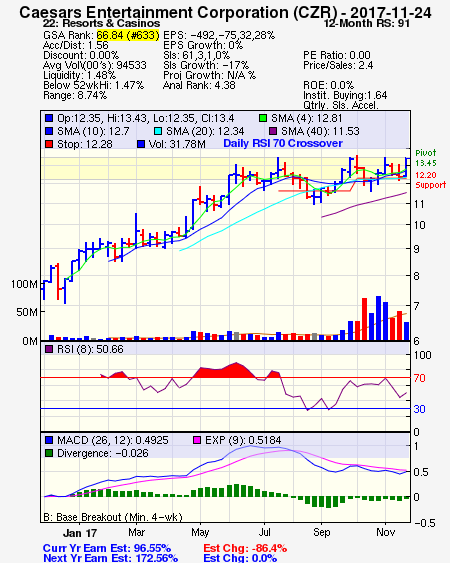
Task: Click the magenta EXP (9) legend swatch
Action: click(x=197, y=440)
